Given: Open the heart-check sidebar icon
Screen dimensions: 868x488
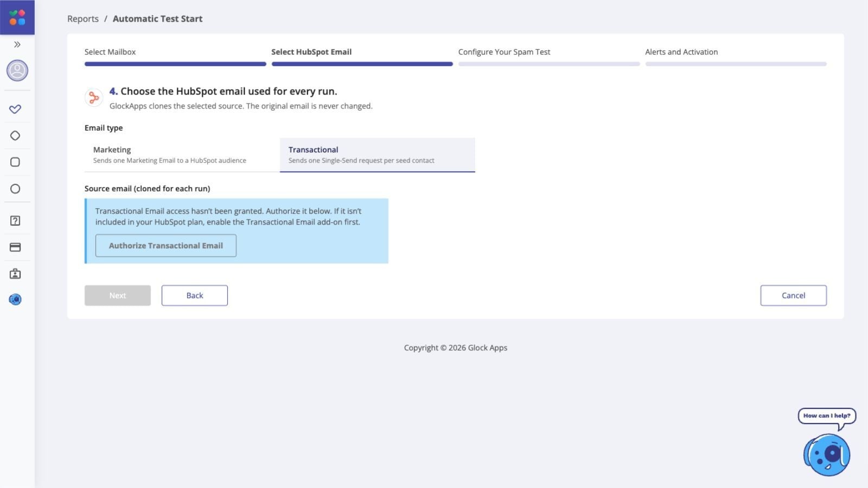Looking at the screenshot, I should pos(15,109).
